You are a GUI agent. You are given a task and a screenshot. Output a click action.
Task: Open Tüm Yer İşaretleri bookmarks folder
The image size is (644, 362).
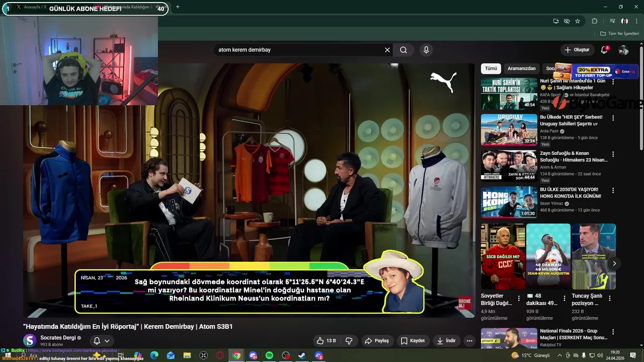[x=619, y=34]
